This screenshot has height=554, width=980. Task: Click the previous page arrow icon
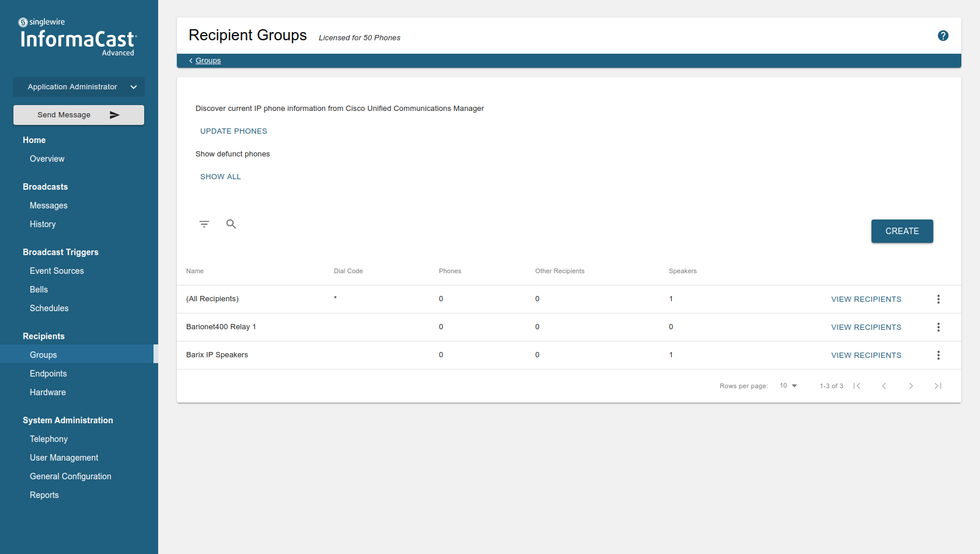884,385
